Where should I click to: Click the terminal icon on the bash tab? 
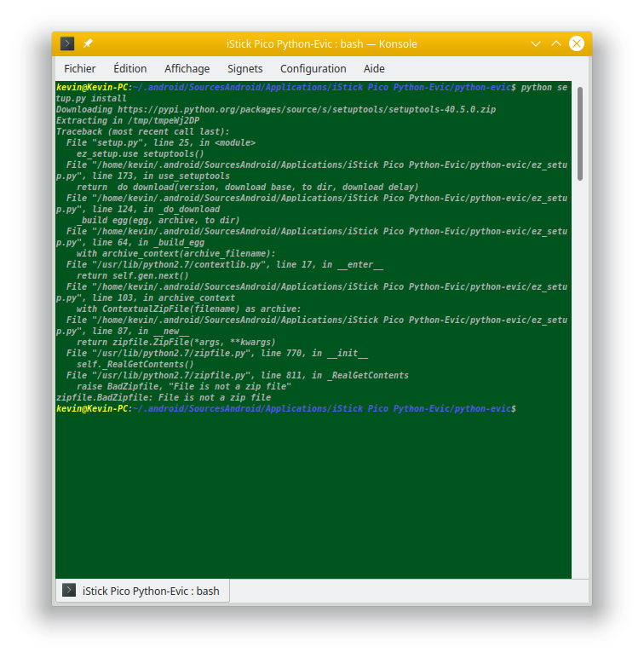pos(69,590)
